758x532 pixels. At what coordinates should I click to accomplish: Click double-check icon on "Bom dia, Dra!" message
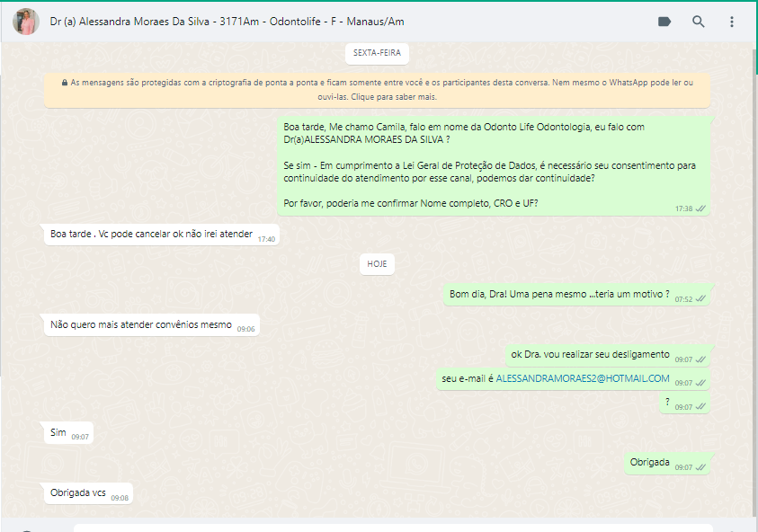click(700, 298)
